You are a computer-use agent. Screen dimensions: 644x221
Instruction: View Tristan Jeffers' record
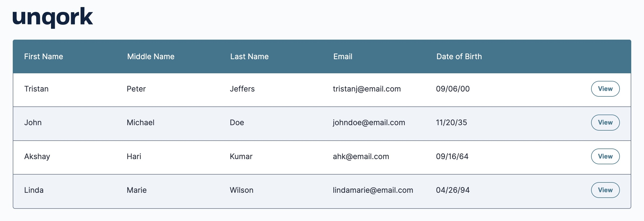coord(605,89)
